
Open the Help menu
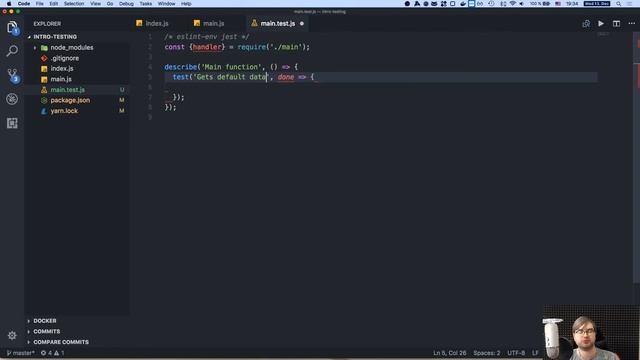[186, 4]
